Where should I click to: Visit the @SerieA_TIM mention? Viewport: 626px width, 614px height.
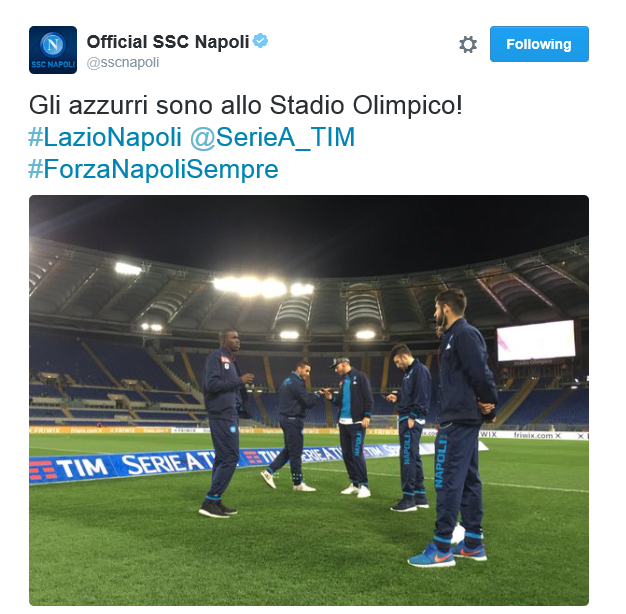click(x=273, y=138)
